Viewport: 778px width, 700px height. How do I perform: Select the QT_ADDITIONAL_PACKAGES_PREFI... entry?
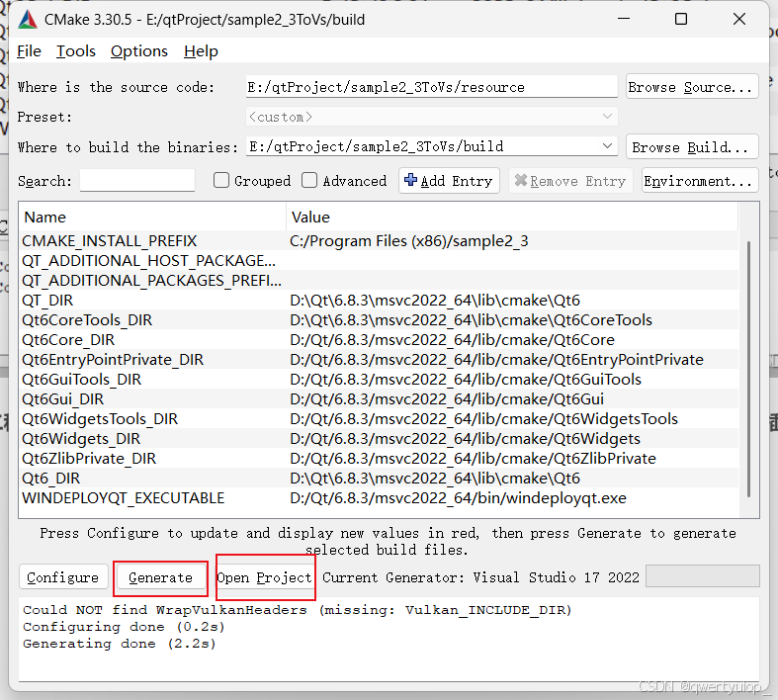click(x=152, y=281)
